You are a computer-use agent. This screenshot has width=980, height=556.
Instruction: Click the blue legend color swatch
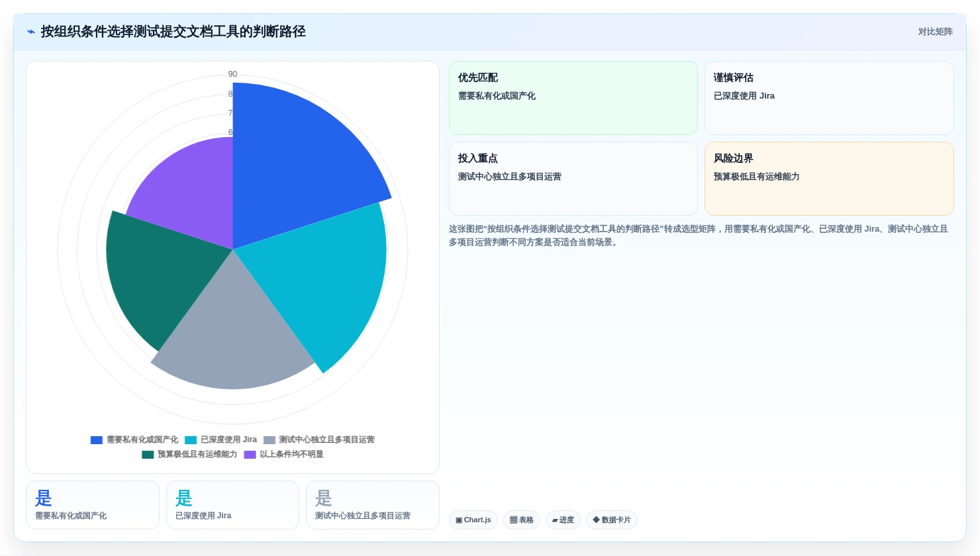pyautogui.click(x=97, y=440)
